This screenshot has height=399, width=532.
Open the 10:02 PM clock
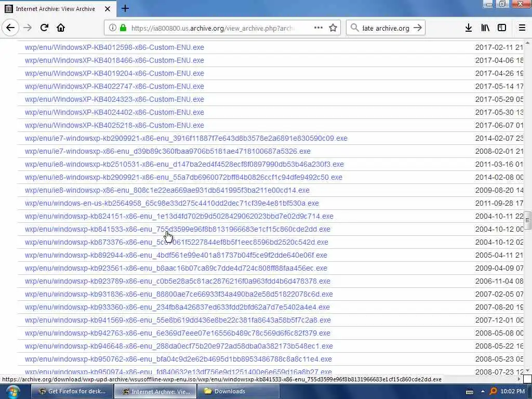click(512, 392)
